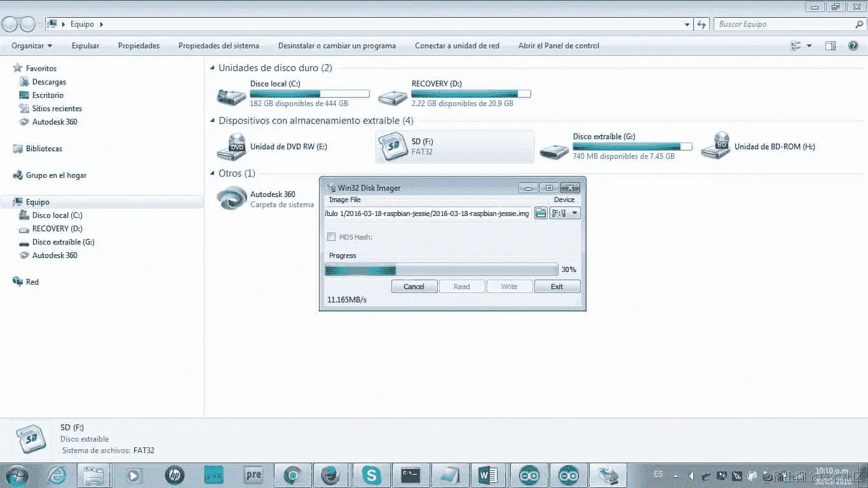Viewport: 868px width, 488px height.
Task: Open the change view dropdown arrow
Action: pyautogui.click(x=809, y=46)
